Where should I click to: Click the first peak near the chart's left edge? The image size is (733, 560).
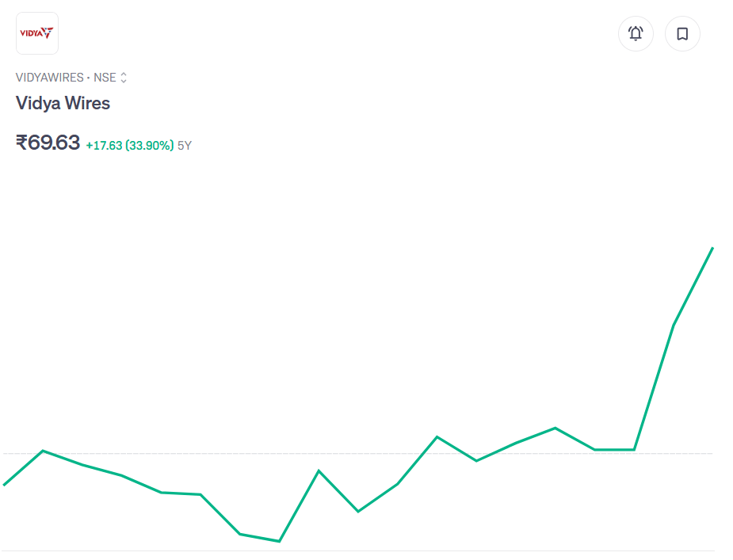tap(43, 451)
